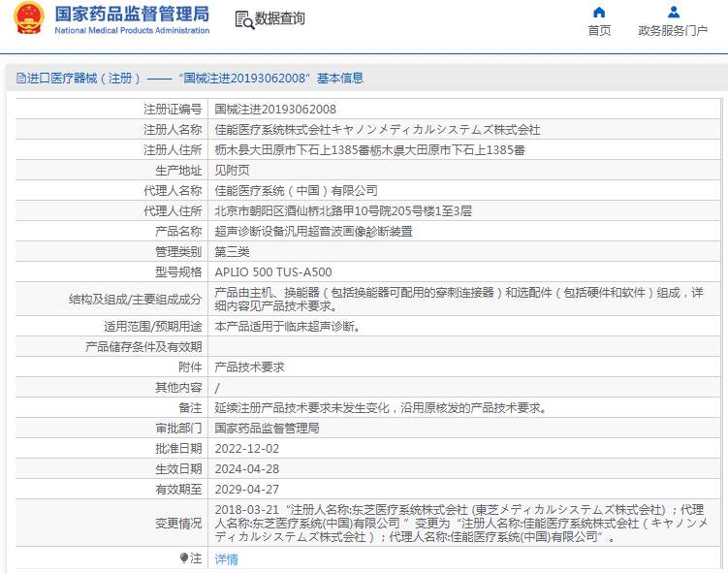Click the 管理类别 row label
728x574 pixels.
(178, 252)
